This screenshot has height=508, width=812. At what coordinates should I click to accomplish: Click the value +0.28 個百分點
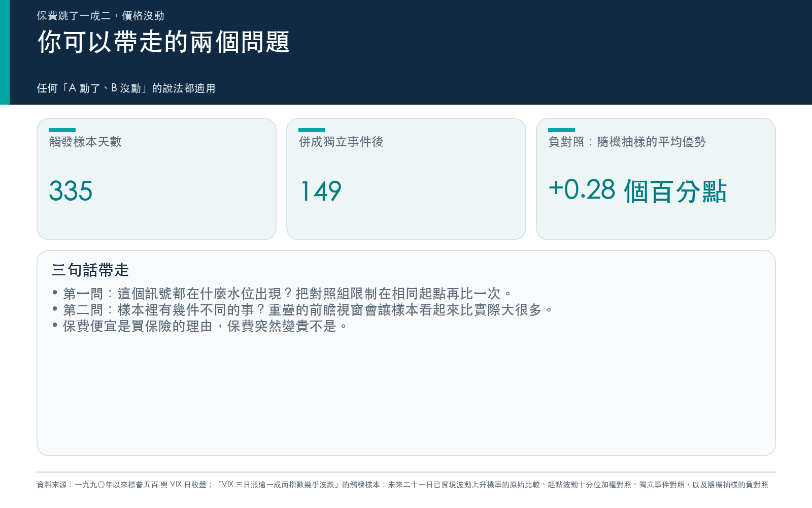pos(637,191)
